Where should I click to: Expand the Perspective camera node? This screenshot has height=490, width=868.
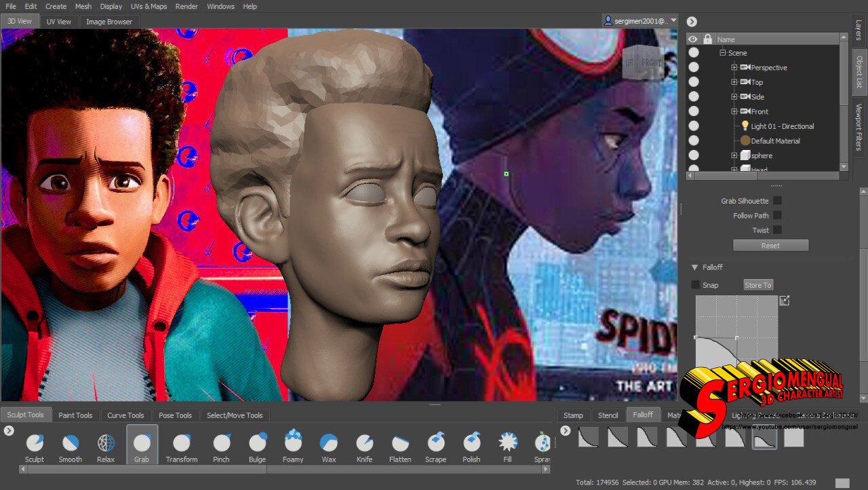click(x=734, y=67)
